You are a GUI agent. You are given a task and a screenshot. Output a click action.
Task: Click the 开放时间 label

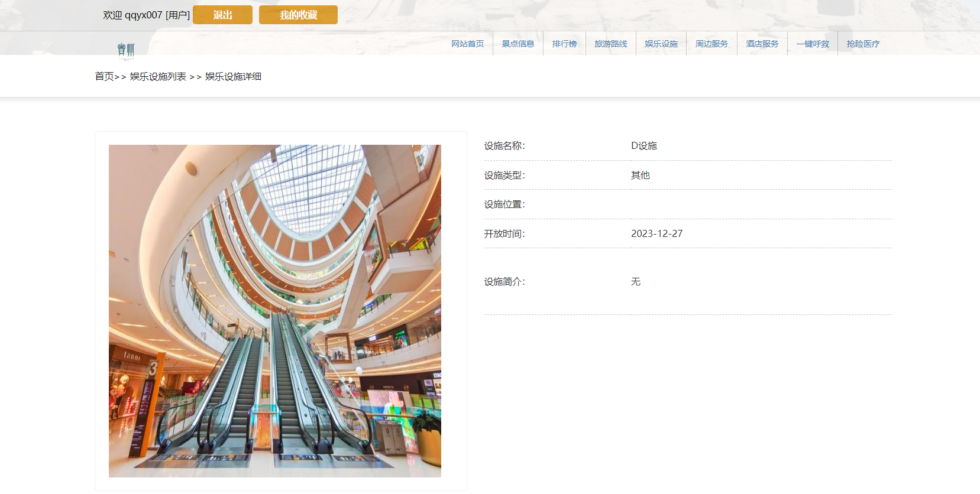[x=504, y=233]
